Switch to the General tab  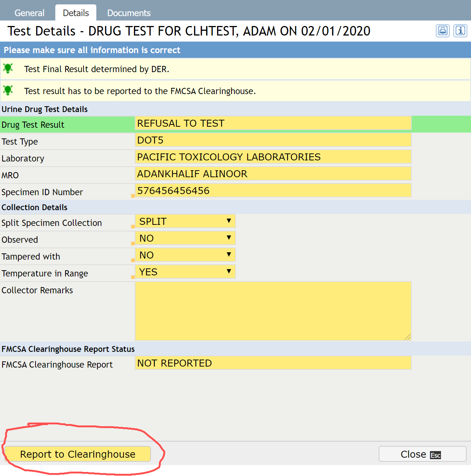pos(29,13)
